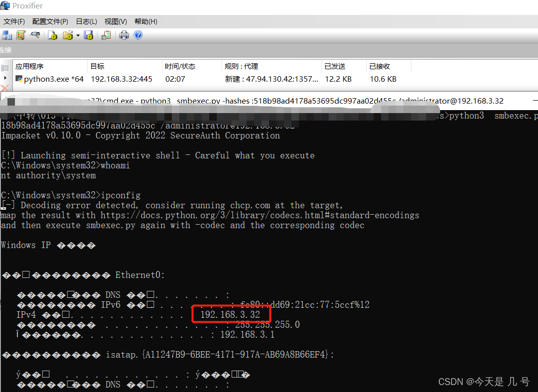
Task: Open the load profile folder icon
Action: pos(68,35)
